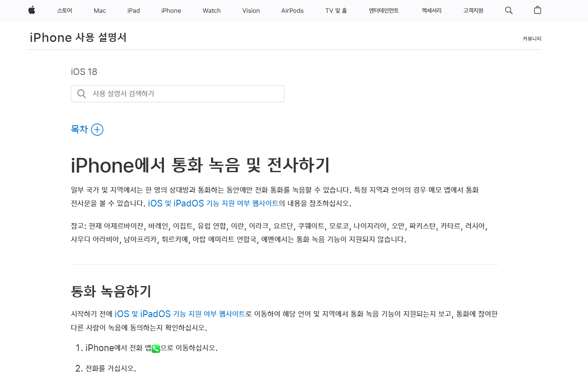The image size is (588, 377).
Task: Select Vision from the navigation menu
Action: pos(251,10)
